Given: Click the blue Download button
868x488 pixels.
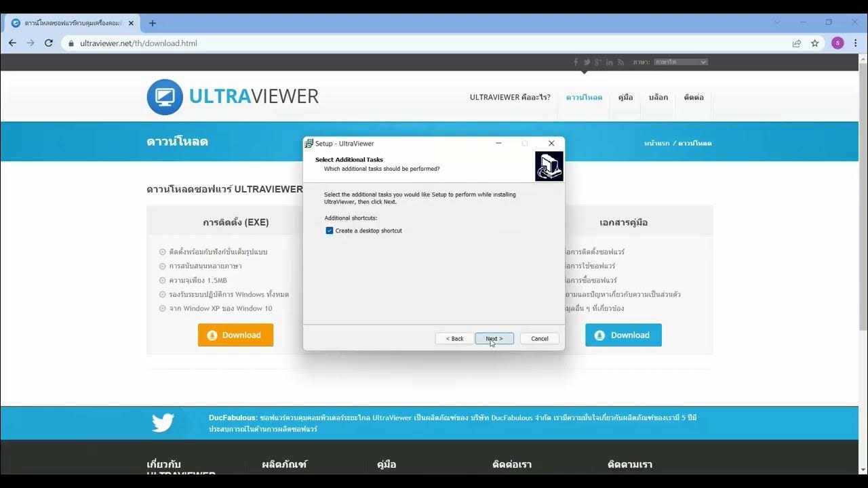Looking at the screenshot, I should [x=623, y=335].
